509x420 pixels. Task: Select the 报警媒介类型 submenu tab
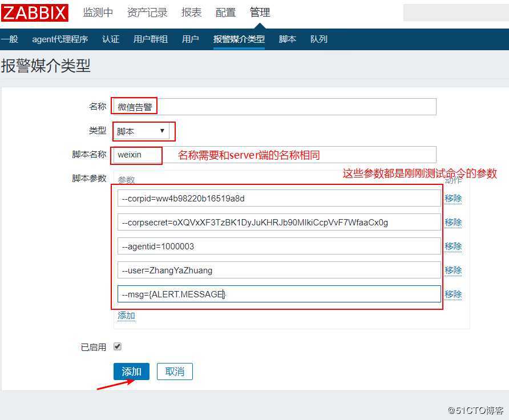[x=239, y=39]
